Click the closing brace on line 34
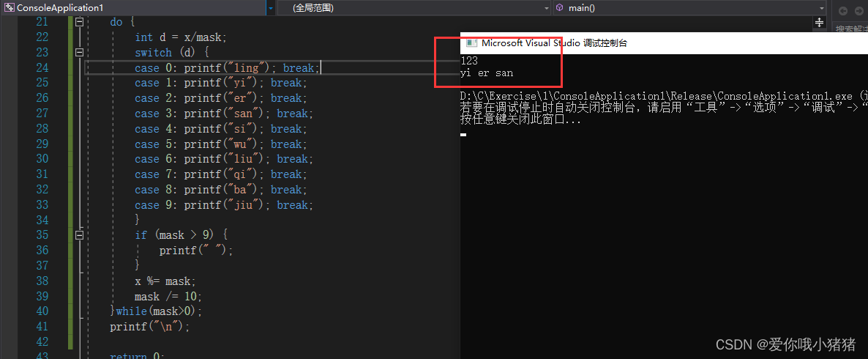Viewport: 868px width, 359px height. tap(138, 220)
